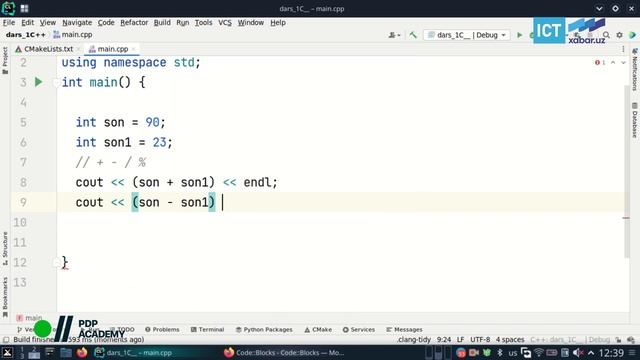The image size is (640, 360).
Task: Click the Bluetooth icon in system tray
Action: pos(500,353)
